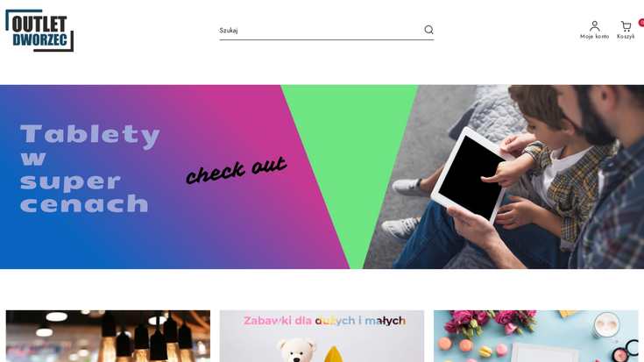644x362 pixels.
Task: Click "Zabawki dla dużych i małych" heading
Action: [x=324, y=321]
